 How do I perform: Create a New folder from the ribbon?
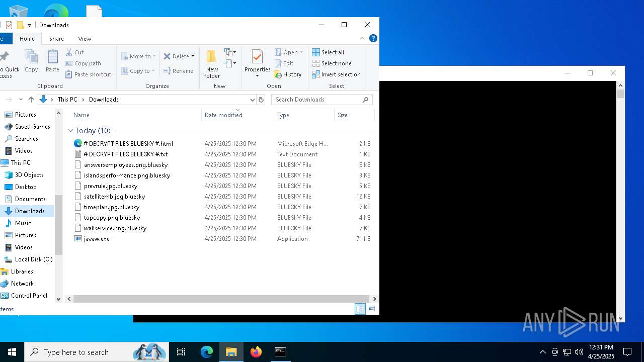tap(212, 64)
